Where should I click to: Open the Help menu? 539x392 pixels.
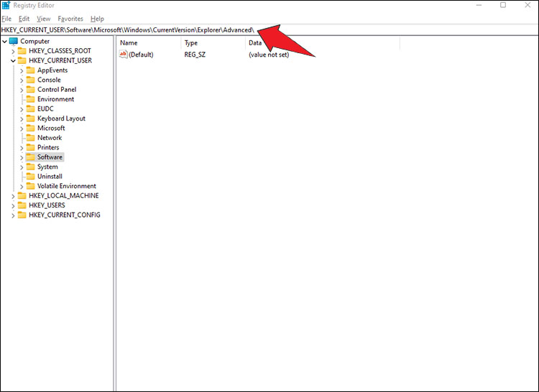tap(97, 19)
